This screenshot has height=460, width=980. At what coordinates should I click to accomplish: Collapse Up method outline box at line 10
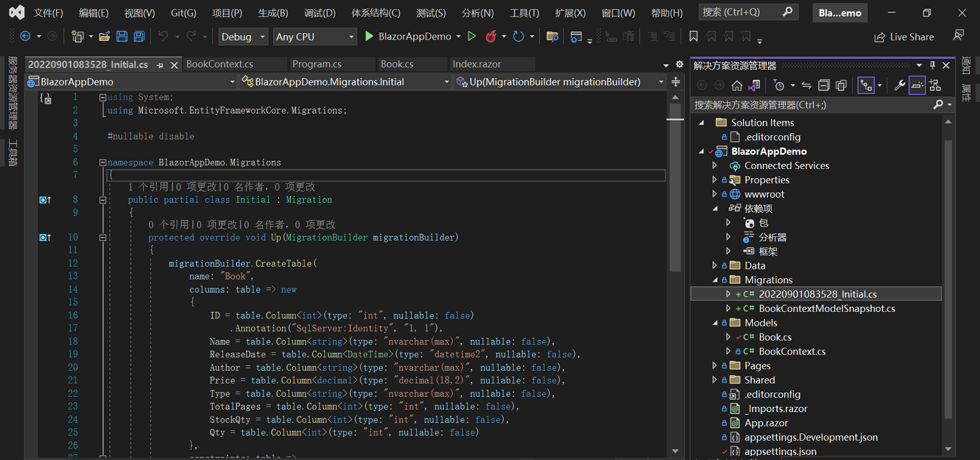click(103, 237)
